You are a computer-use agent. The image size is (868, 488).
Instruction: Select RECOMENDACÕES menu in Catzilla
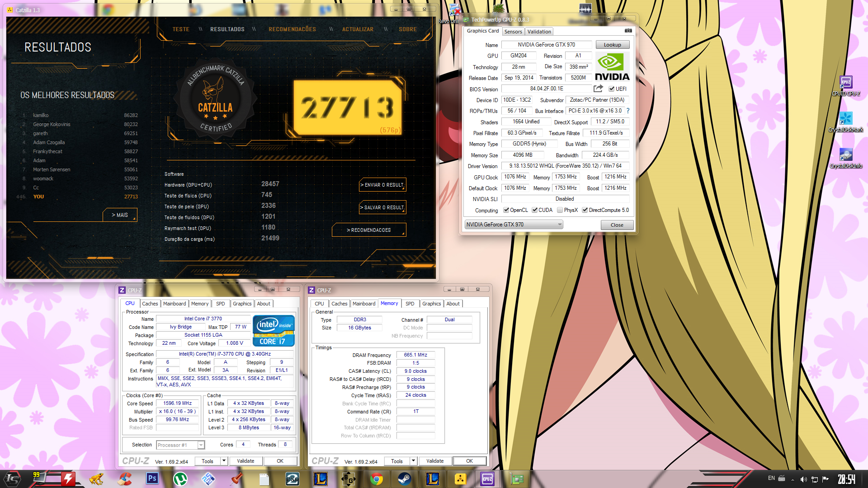click(x=292, y=29)
